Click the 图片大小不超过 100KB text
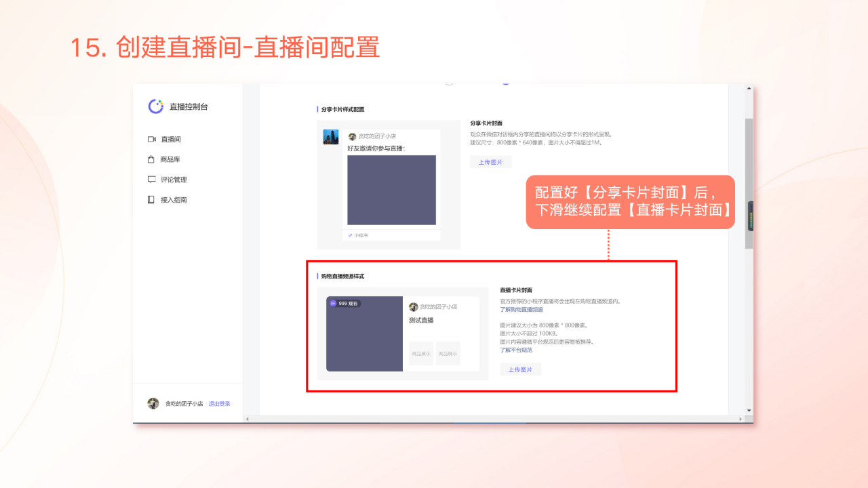This screenshot has width=868, height=488. (528, 333)
